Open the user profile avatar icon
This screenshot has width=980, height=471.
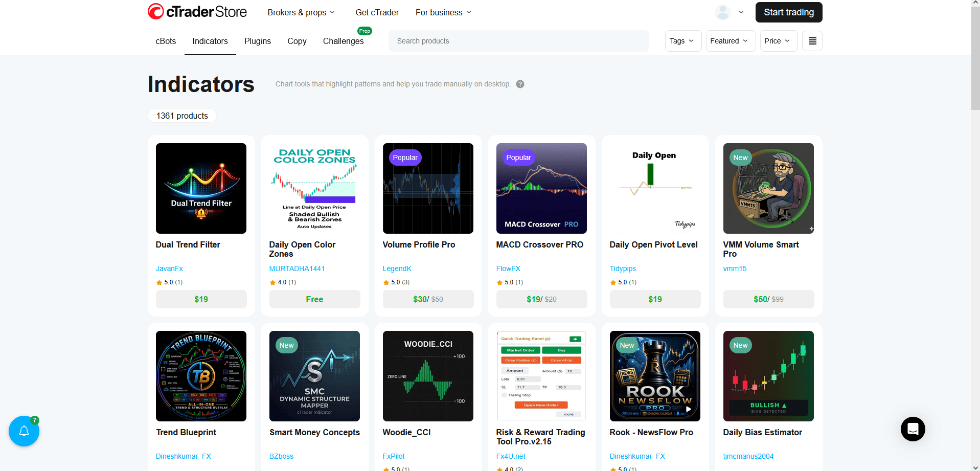pos(723,12)
